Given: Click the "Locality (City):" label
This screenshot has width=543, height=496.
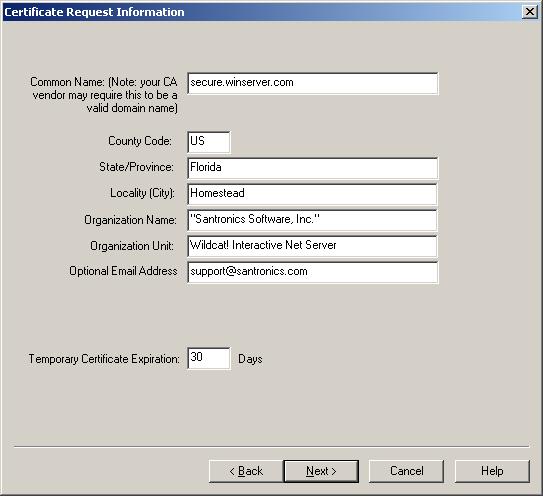Looking at the screenshot, I should coord(142,193).
